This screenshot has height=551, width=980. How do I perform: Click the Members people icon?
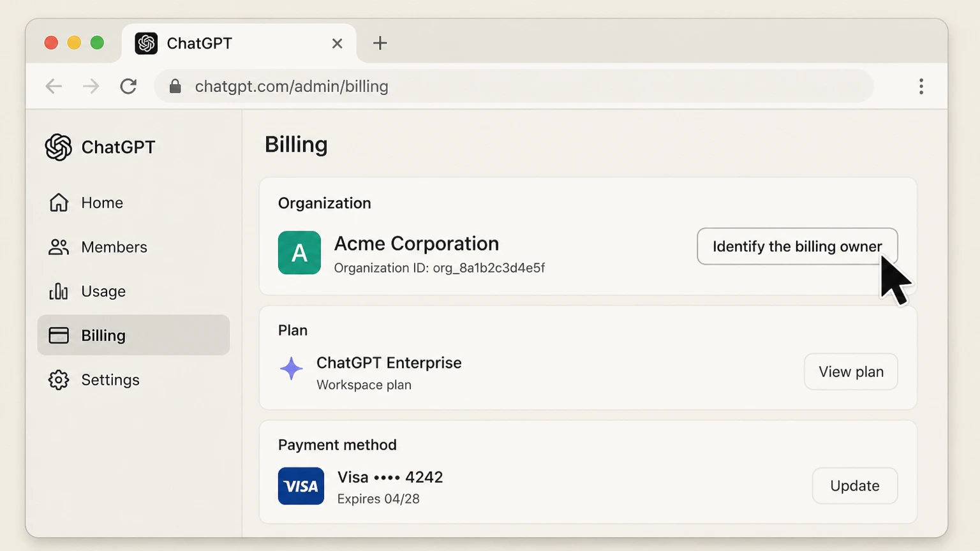click(x=59, y=247)
